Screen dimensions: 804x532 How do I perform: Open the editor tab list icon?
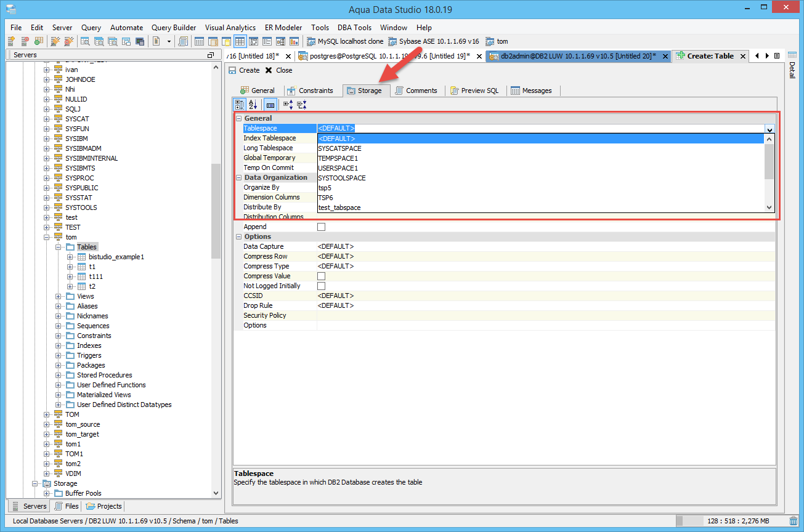click(x=777, y=55)
